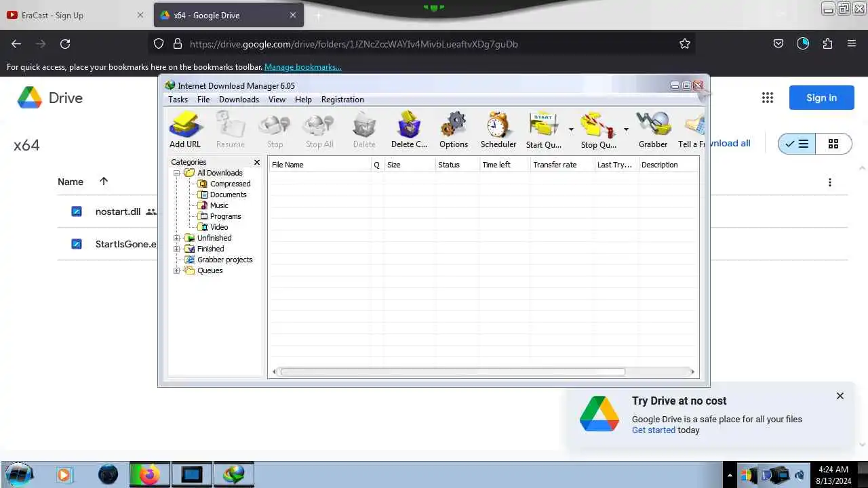Open the File menu in IDM
The height and width of the screenshot is (488, 868).
click(x=203, y=100)
